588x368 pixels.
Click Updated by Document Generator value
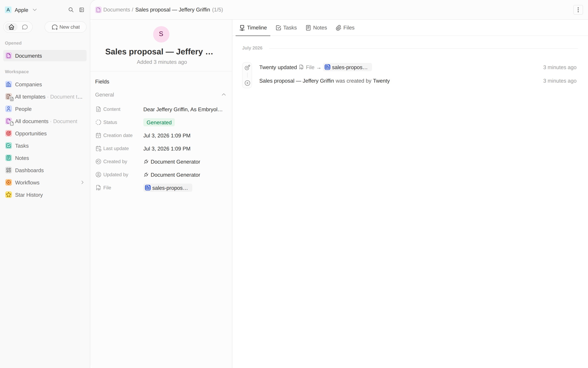[x=172, y=175]
